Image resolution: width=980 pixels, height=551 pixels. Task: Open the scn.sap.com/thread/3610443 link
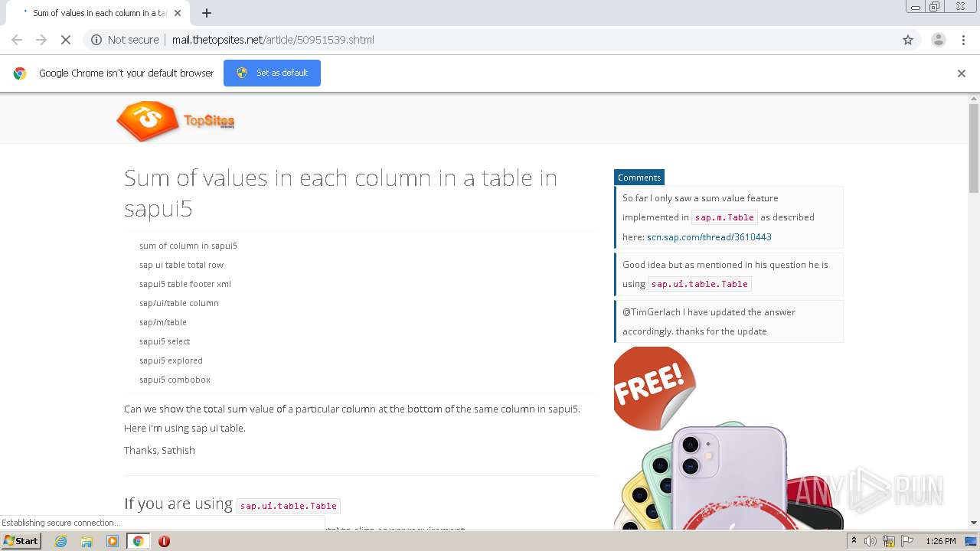(709, 237)
